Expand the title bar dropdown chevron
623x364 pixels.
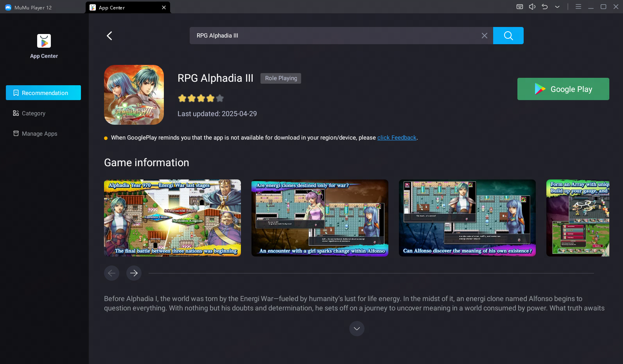(557, 7)
